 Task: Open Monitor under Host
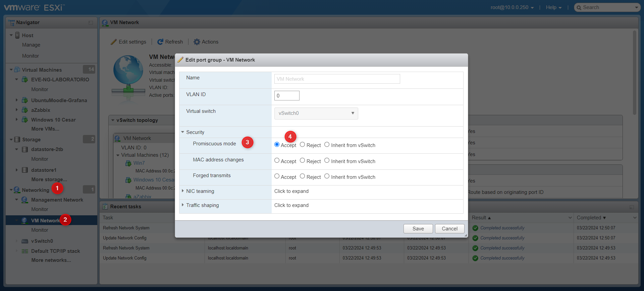click(31, 56)
